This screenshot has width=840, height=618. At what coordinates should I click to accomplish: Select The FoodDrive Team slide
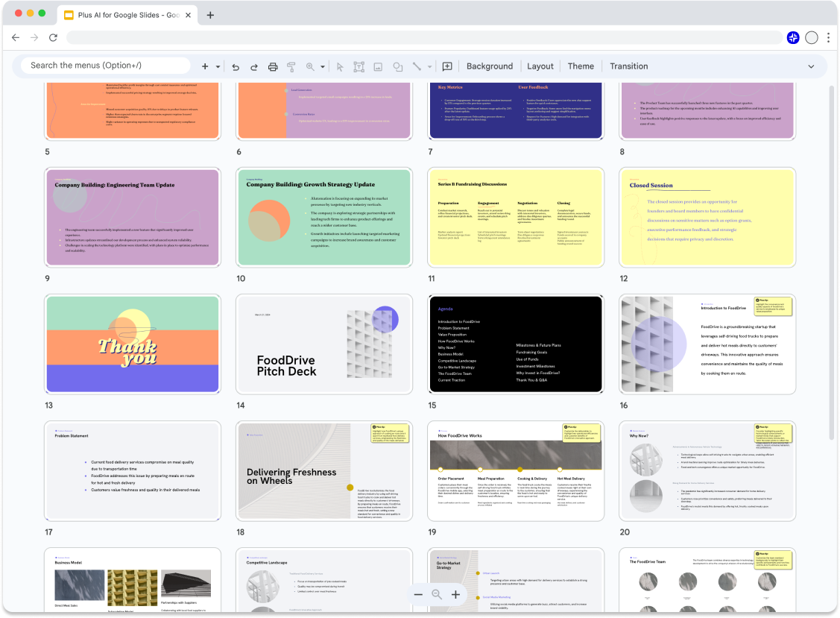707,580
